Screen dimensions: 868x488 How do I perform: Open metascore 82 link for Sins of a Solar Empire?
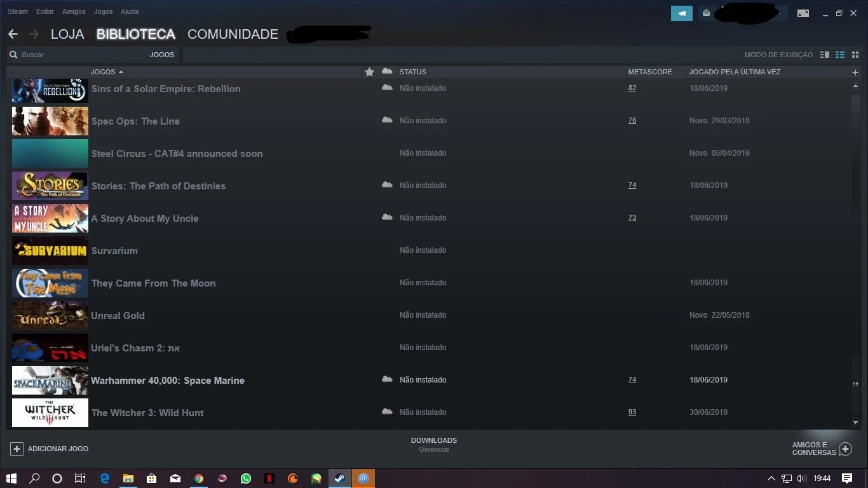point(632,88)
